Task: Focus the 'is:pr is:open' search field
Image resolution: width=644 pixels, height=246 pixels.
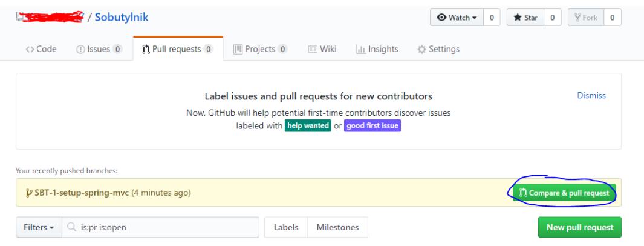Action: pos(161,227)
